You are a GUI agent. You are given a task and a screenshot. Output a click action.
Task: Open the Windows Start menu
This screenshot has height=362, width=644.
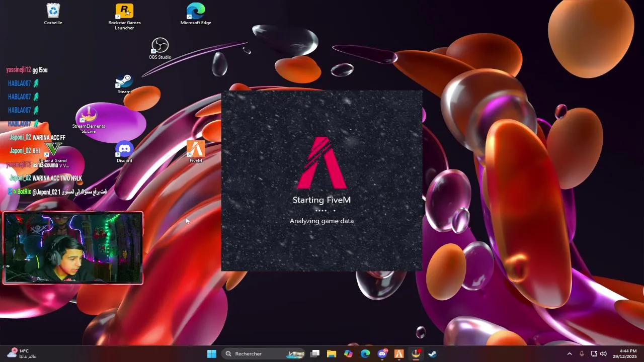(x=212, y=354)
